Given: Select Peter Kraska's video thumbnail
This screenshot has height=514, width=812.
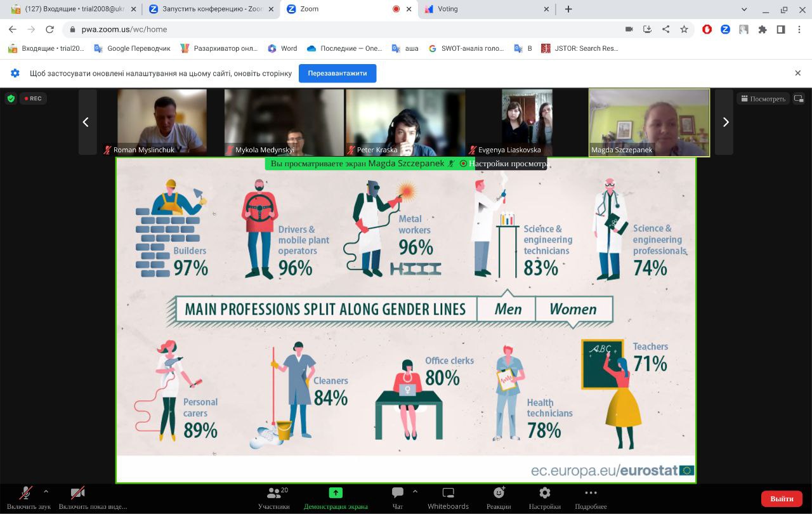Looking at the screenshot, I should pyautogui.click(x=405, y=122).
